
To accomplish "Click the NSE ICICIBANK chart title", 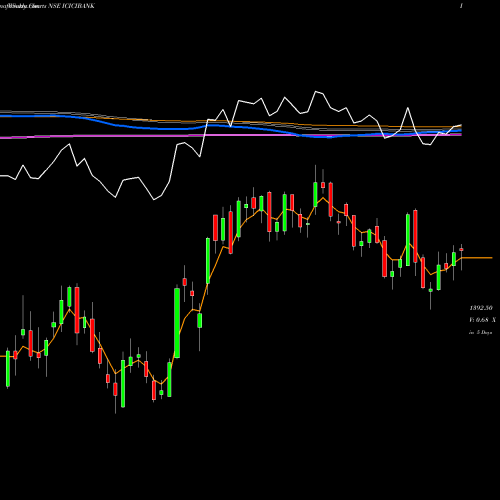I will click(x=71, y=6).
